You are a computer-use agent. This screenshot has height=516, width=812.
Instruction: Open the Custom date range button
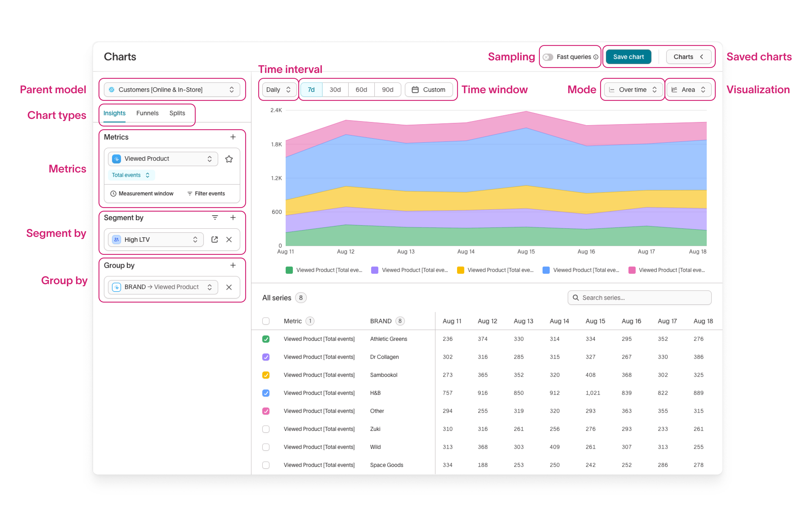click(x=428, y=90)
